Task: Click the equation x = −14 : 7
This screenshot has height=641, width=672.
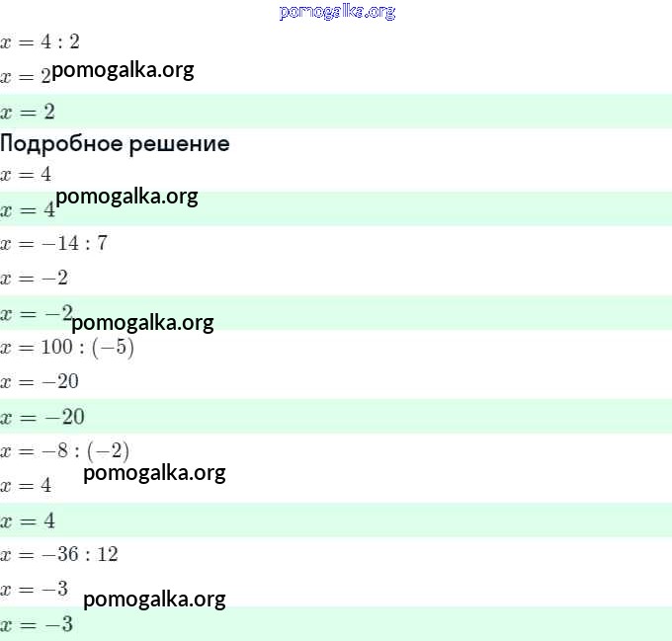Action: click(x=53, y=243)
